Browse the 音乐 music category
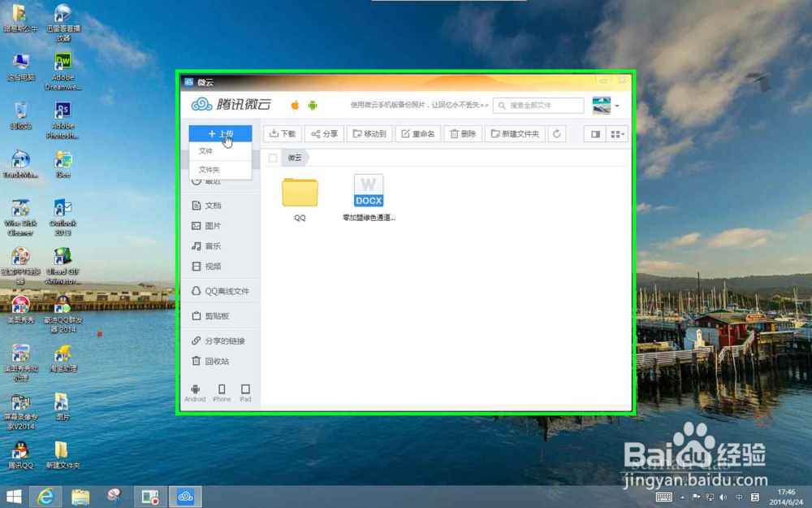Viewport: 812px width, 508px height. point(213,245)
